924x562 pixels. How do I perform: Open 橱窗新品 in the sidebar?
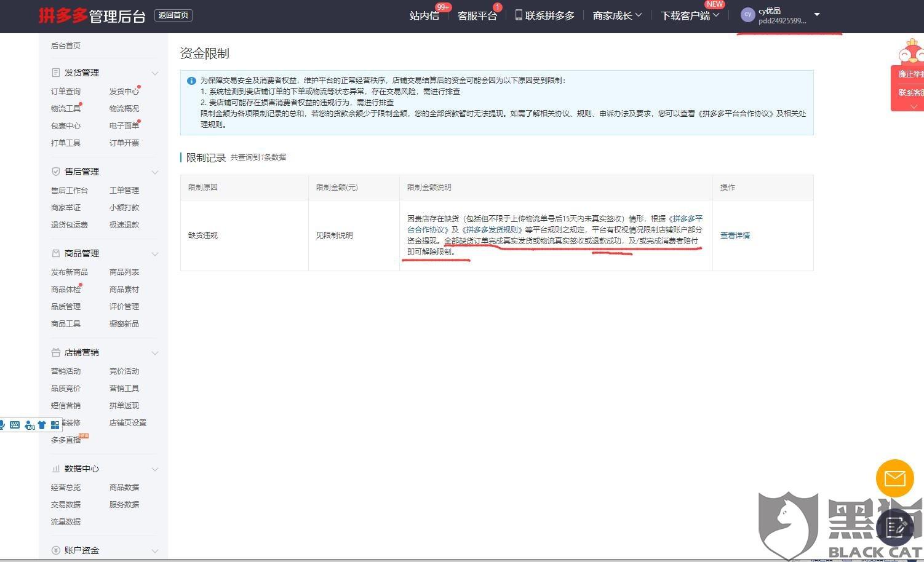[x=124, y=323]
